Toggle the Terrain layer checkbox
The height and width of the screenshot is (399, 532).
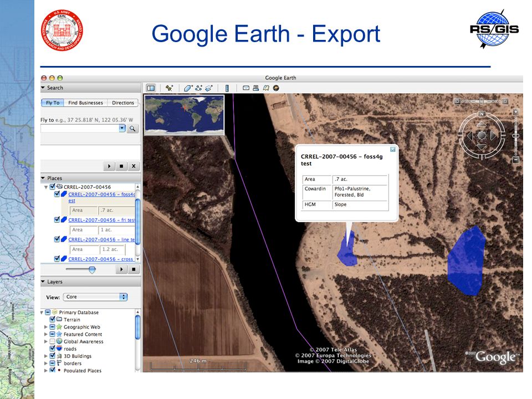pos(52,319)
